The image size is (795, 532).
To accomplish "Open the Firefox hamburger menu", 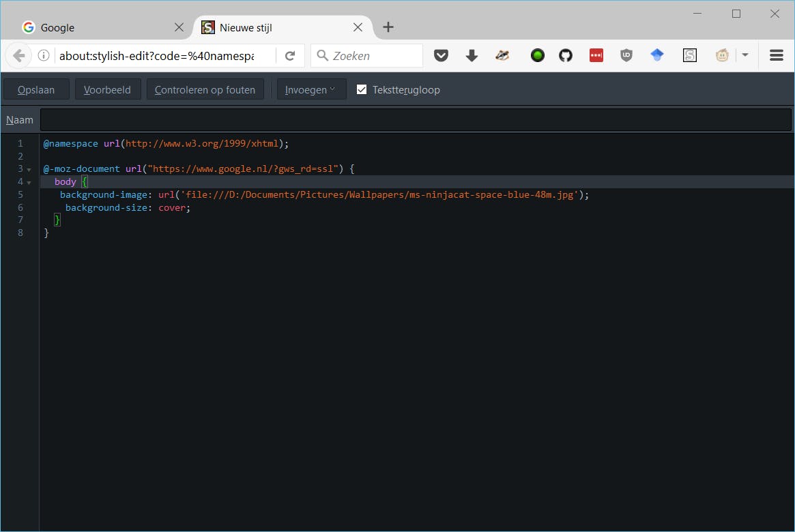I will tap(777, 56).
